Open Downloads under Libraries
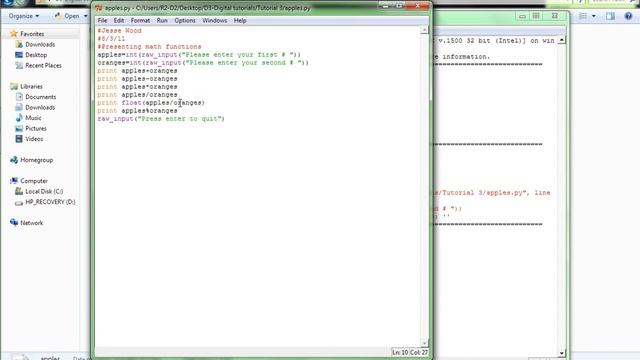 (40, 107)
